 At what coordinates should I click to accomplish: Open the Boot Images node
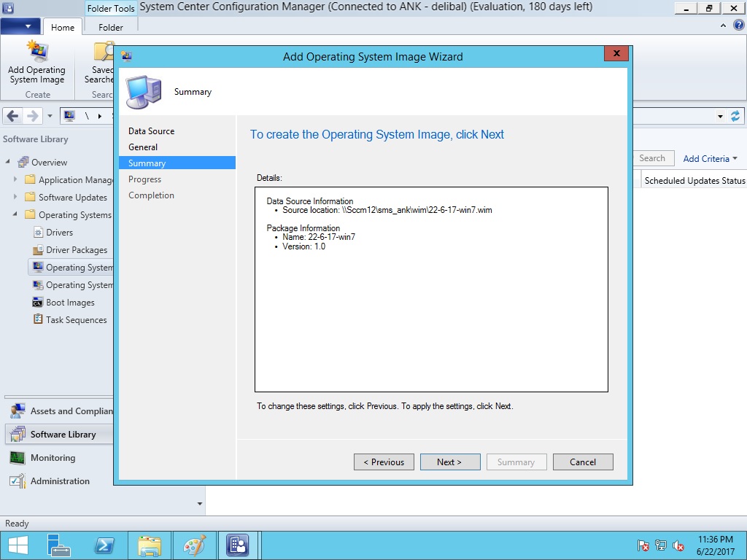pyautogui.click(x=70, y=303)
